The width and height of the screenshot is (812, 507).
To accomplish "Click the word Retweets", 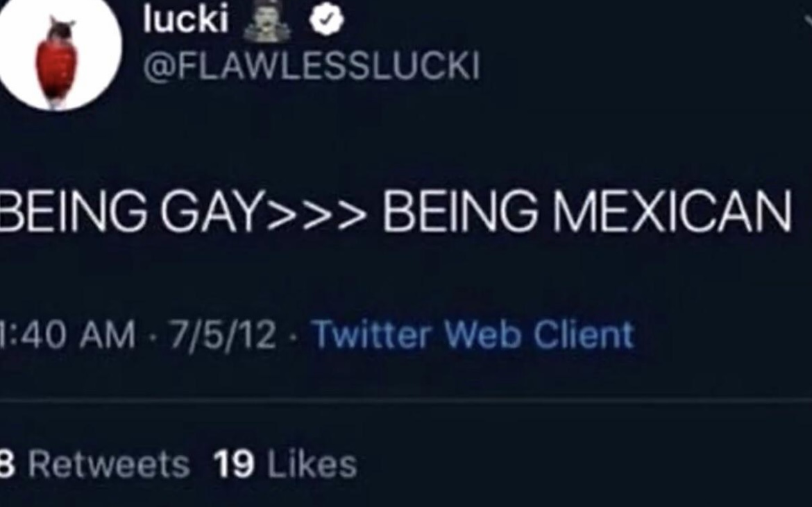I will point(109,464).
